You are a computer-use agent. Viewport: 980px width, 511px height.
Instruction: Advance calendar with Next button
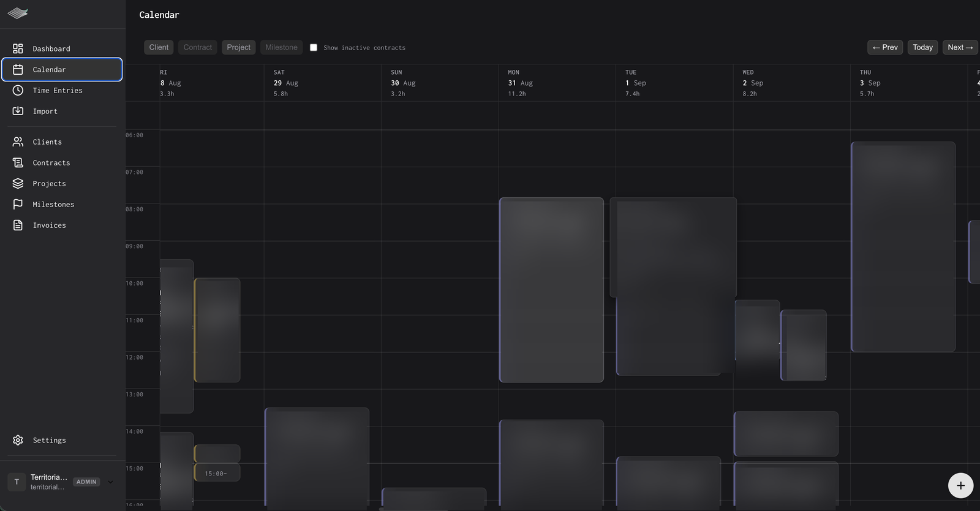point(960,47)
